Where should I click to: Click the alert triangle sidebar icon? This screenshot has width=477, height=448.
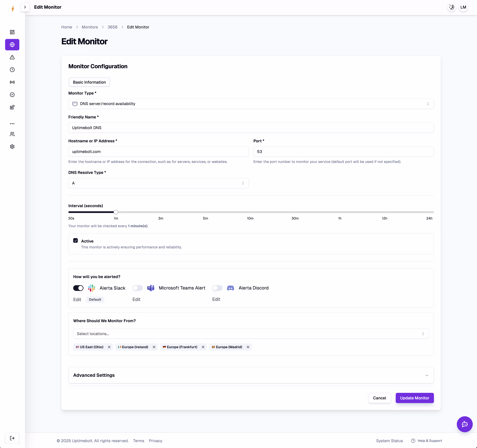(x=12, y=57)
